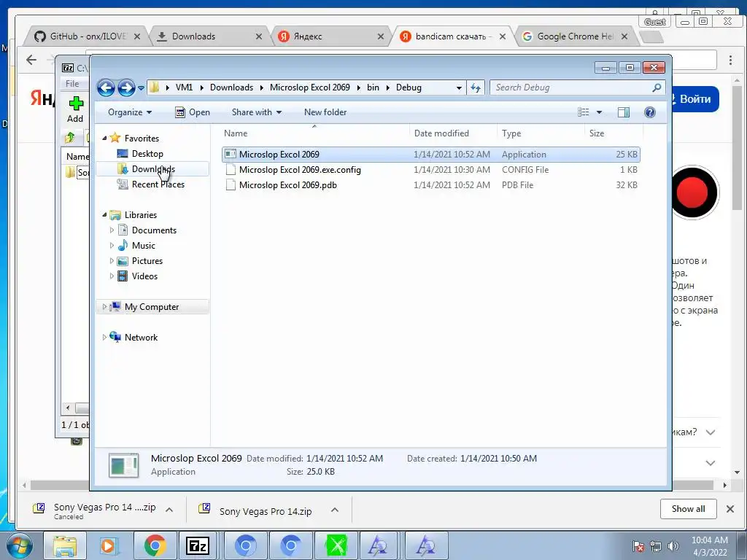Click the 7-Zip taskbar icon
Viewport: 747px width, 560px height.
198,545
